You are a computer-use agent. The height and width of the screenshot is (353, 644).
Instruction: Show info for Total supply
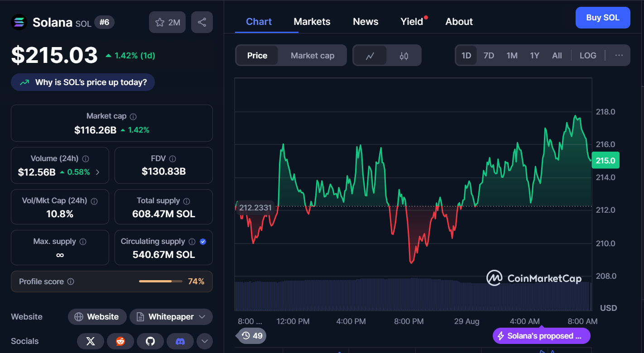(187, 201)
